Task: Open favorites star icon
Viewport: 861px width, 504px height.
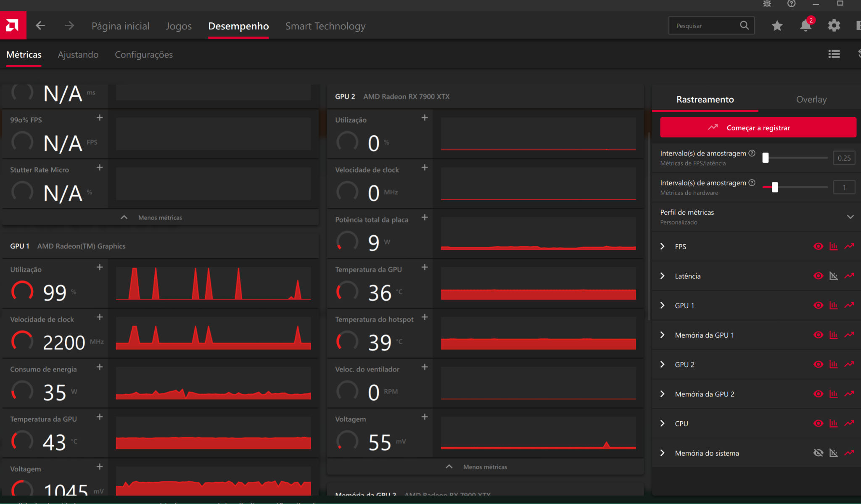Action: pos(777,26)
